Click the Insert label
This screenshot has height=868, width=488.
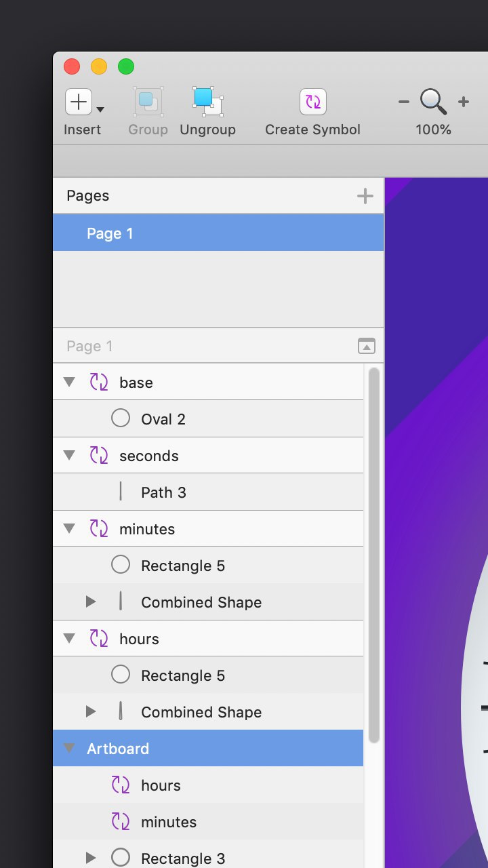tap(83, 130)
